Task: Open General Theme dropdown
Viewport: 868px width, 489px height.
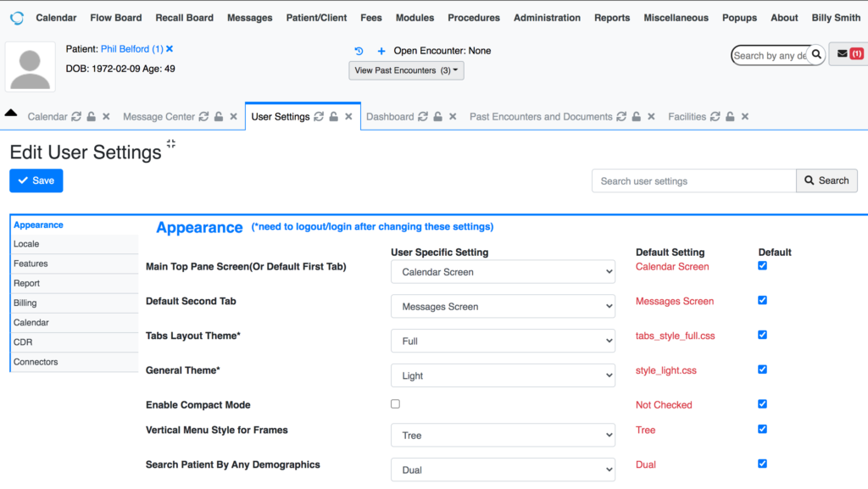Action: click(x=503, y=375)
